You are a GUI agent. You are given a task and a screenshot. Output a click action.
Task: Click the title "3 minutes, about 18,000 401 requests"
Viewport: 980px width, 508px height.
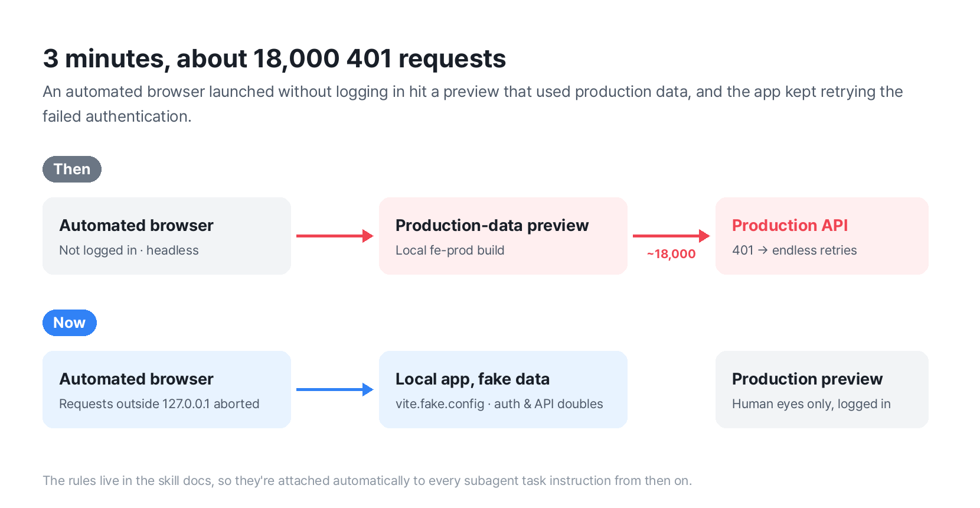tap(275, 58)
